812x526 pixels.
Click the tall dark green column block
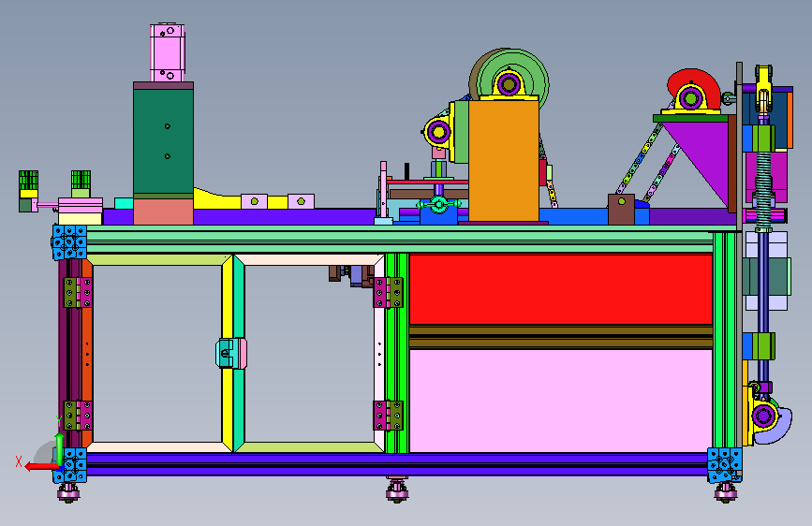163,141
